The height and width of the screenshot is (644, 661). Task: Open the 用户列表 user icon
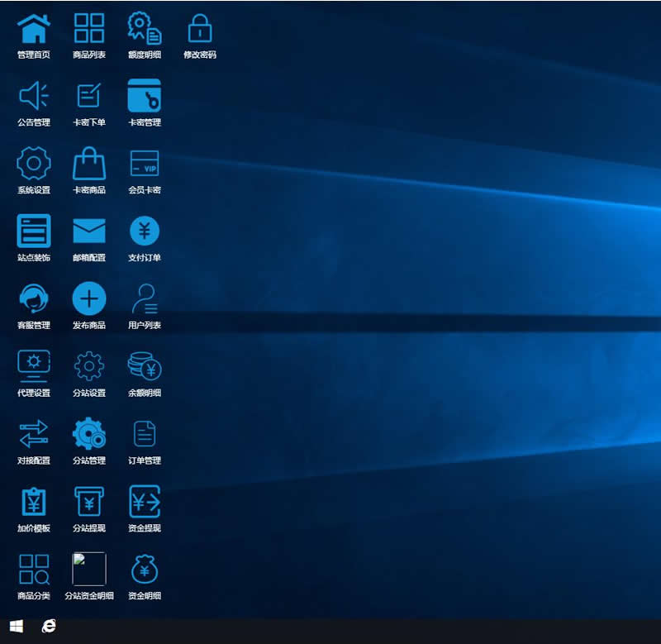(145, 298)
